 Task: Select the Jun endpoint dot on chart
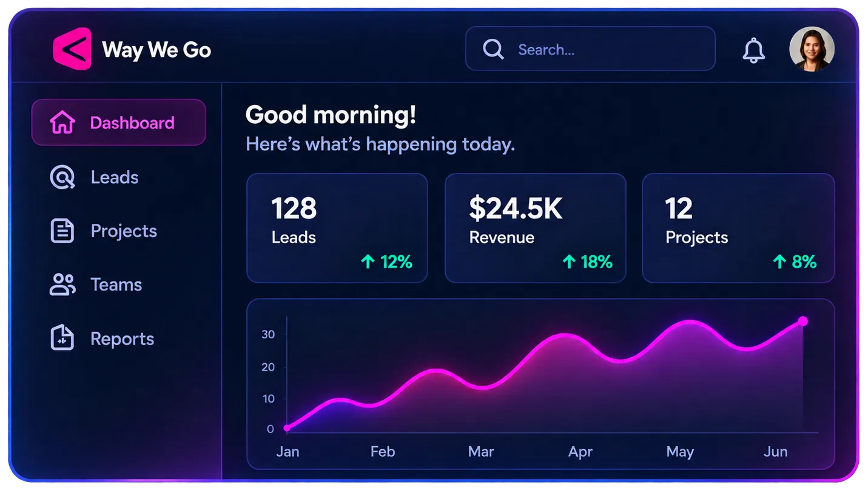click(x=802, y=321)
